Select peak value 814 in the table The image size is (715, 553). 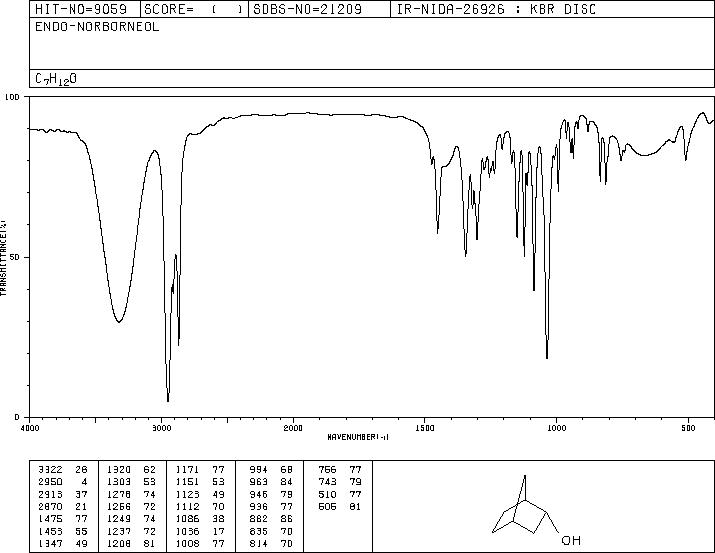[259, 543]
